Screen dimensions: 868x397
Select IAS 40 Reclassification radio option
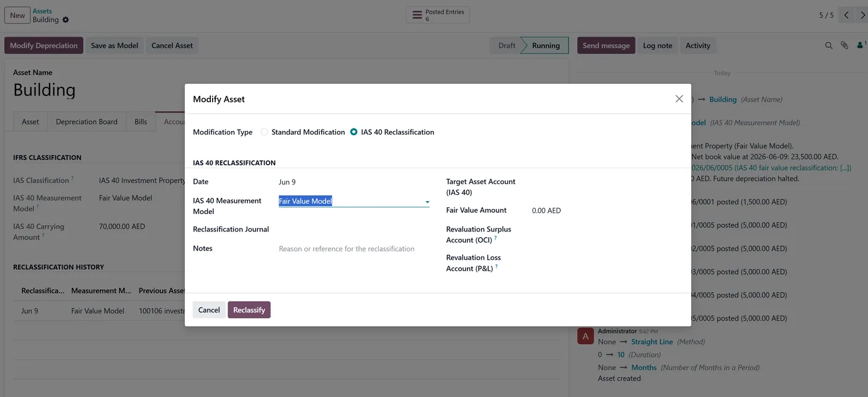[x=354, y=132]
